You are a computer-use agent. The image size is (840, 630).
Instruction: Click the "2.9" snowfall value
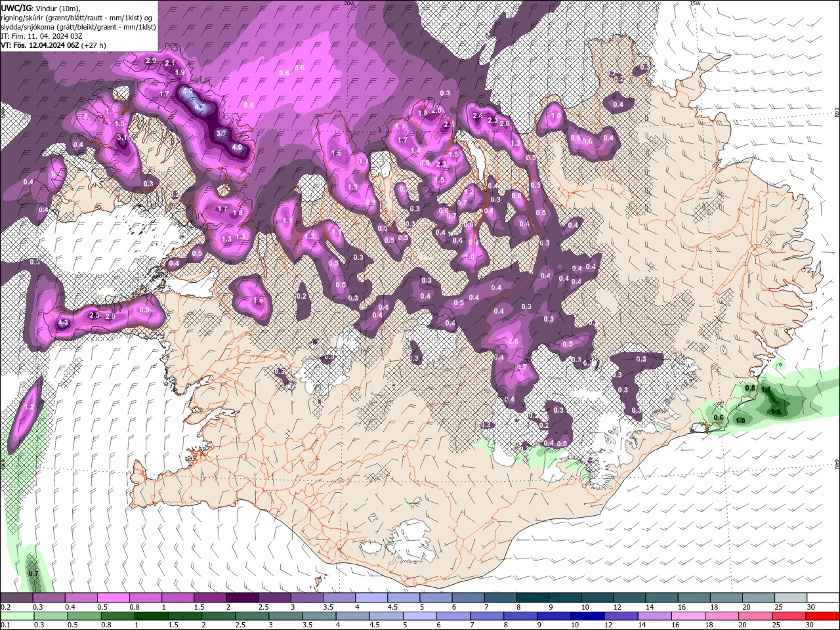click(x=150, y=60)
